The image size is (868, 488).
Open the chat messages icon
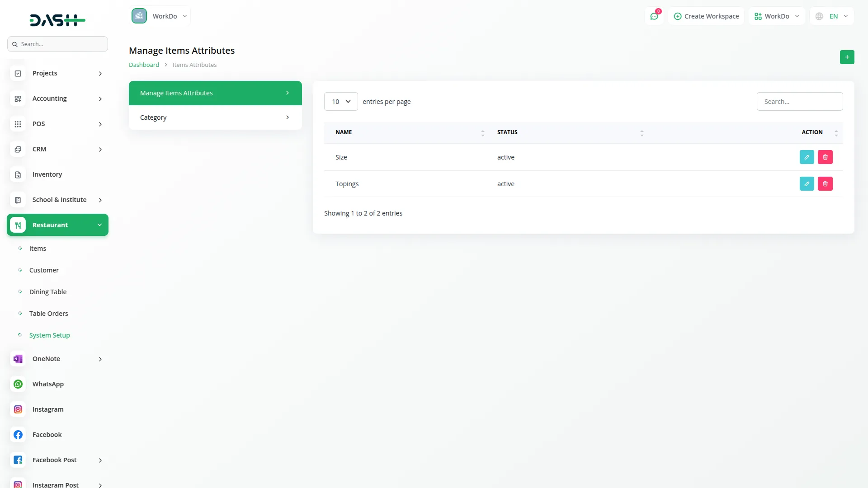coord(654,16)
